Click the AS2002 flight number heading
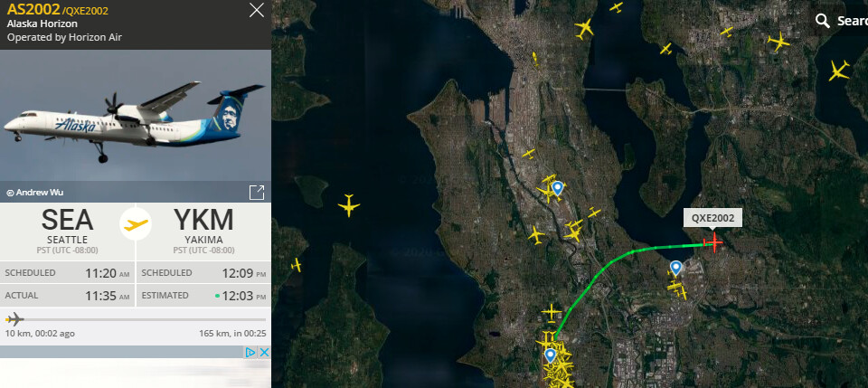Viewport: 868px width, 388px height. (33, 9)
